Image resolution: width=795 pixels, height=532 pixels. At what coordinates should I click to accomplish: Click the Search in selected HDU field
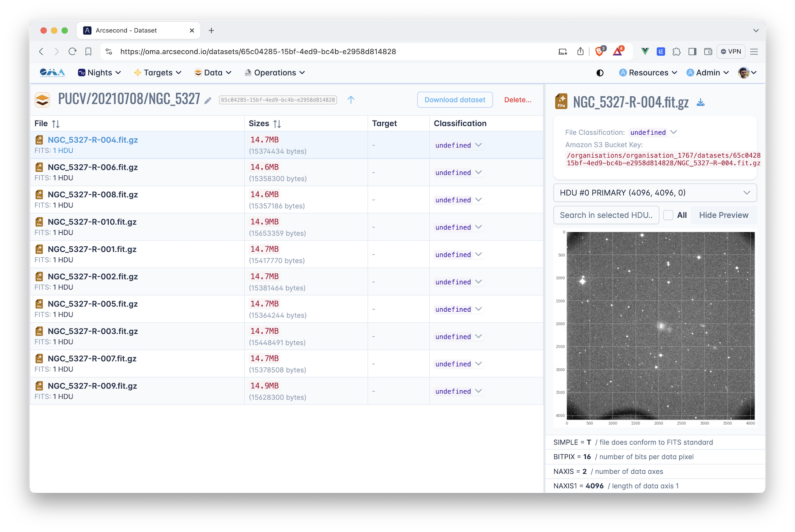(x=606, y=215)
